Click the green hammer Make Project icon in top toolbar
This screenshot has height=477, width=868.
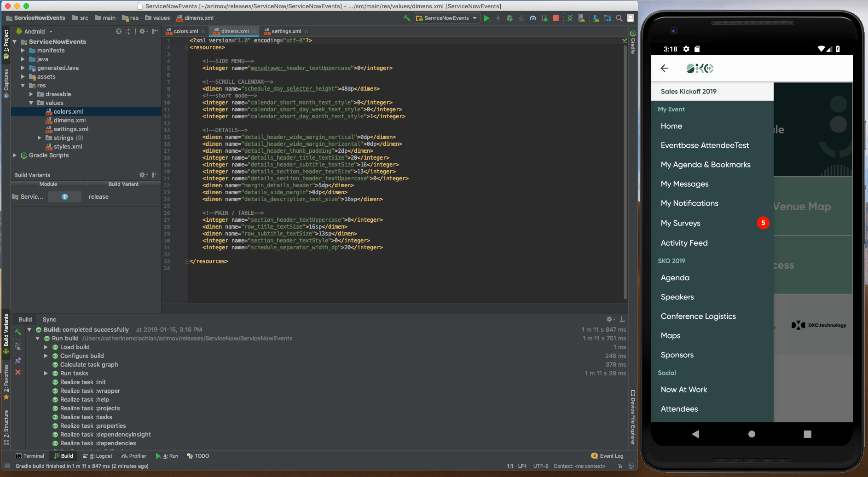click(407, 18)
